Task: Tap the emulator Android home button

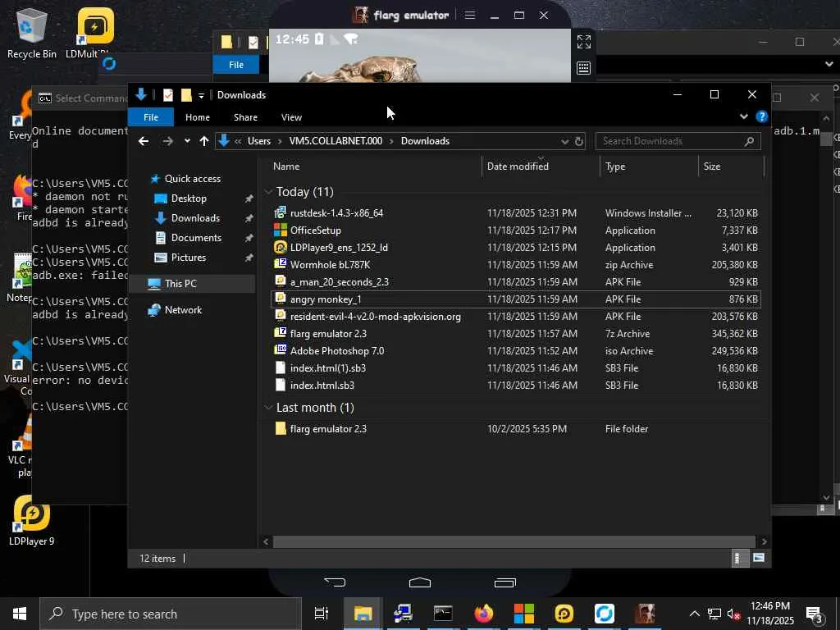Action: 419,582
